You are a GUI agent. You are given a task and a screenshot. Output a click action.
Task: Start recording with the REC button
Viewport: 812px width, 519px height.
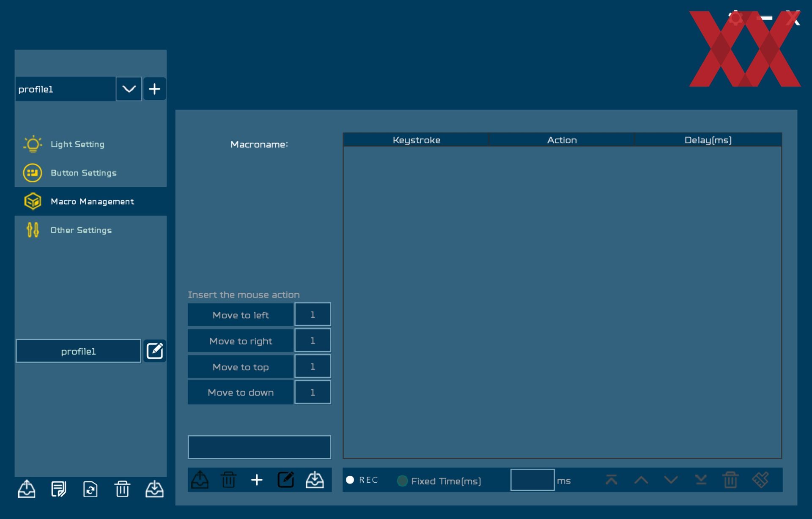(x=362, y=480)
